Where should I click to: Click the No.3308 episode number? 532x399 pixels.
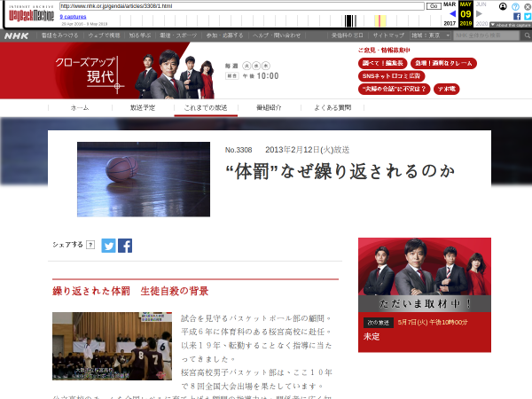point(239,150)
